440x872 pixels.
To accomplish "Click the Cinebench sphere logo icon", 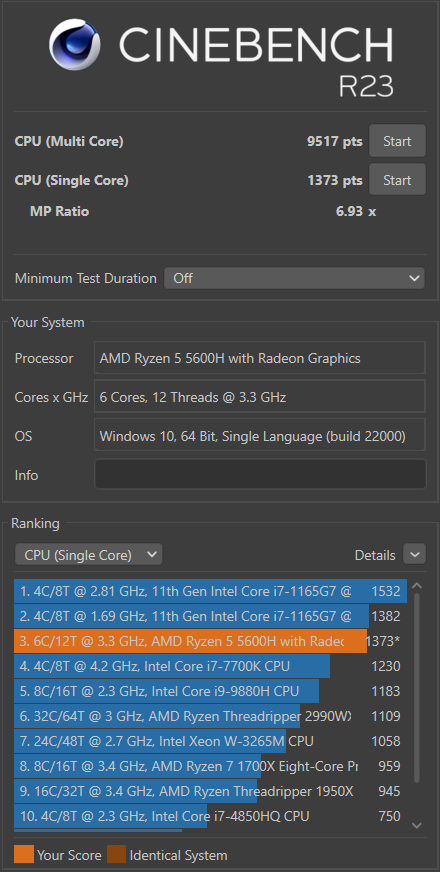I will [75, 44].
